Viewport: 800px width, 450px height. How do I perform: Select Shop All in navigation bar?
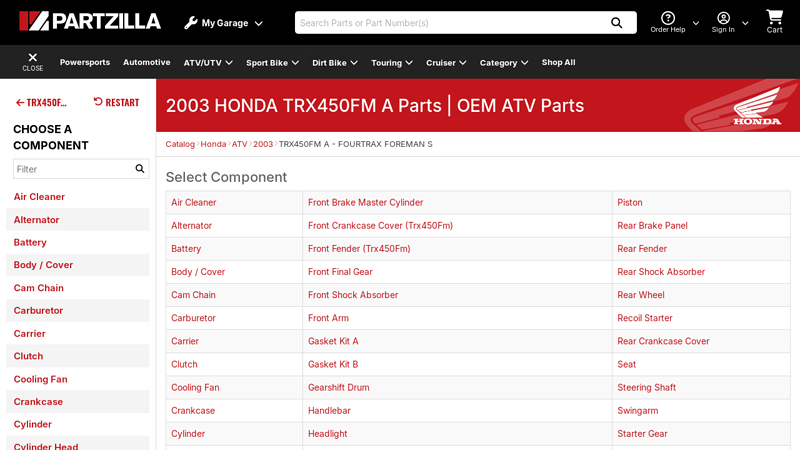click(x=558, y=62)
